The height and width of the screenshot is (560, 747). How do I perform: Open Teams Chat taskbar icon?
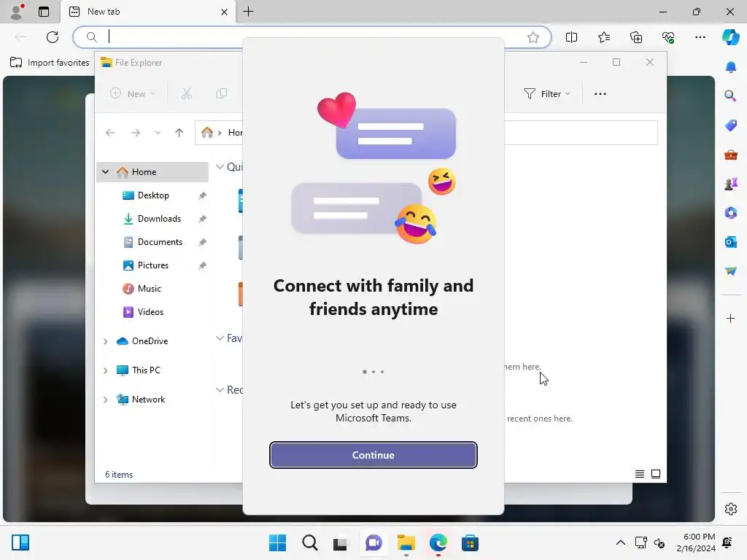click(373, 542)
